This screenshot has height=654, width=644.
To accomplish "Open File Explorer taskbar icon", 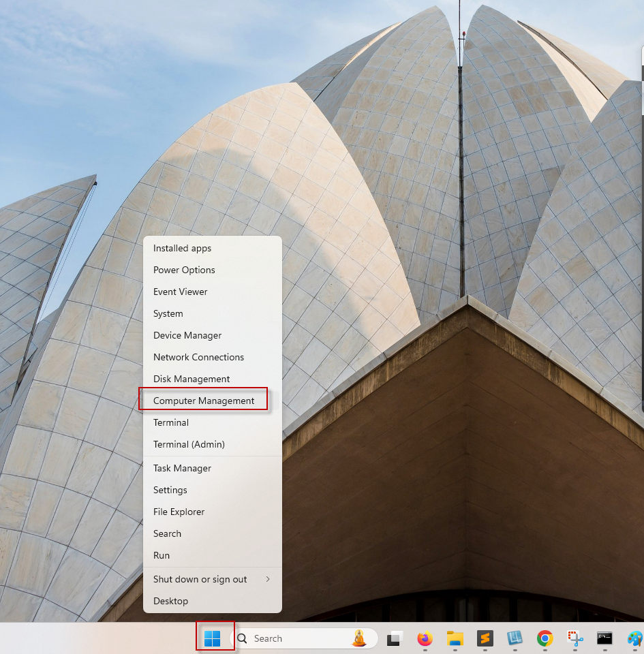I will click(455, 638).
